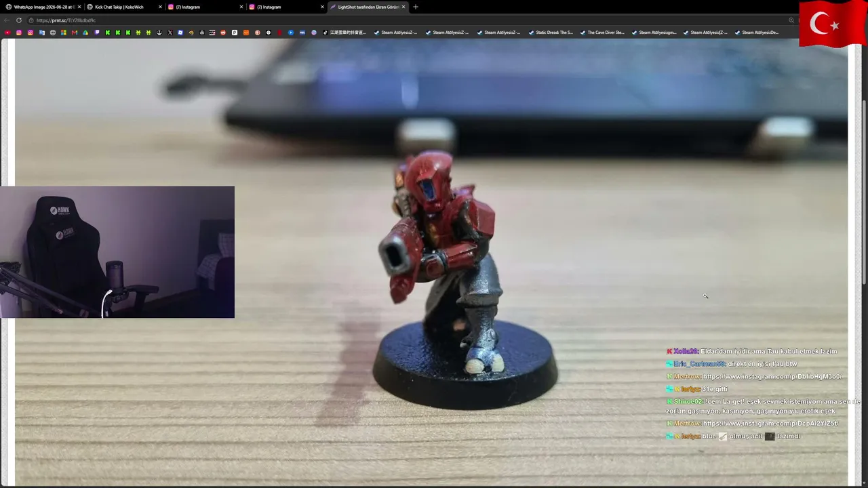Open Mertrow's instagram.com/p/DcpAI2YIZ5t link
868x488 pixels.
tap(770, 424)
